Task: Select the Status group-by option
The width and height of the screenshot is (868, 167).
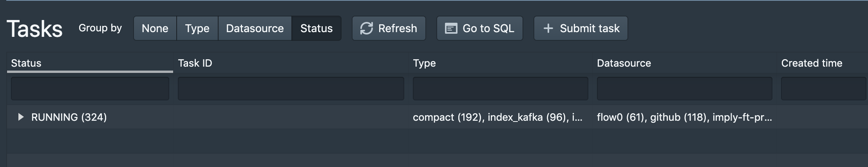Action: coord(316,28)
